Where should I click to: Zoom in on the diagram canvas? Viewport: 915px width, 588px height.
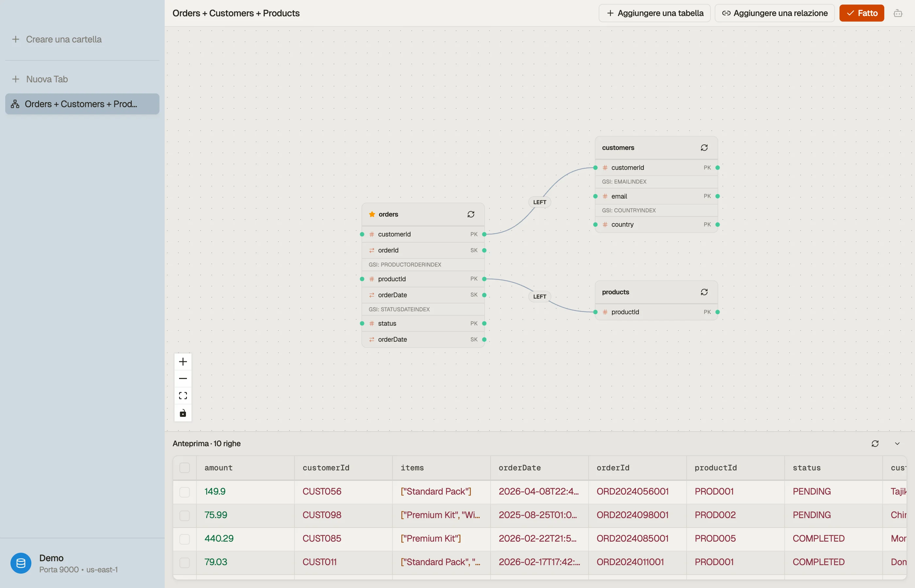point(183,362)
